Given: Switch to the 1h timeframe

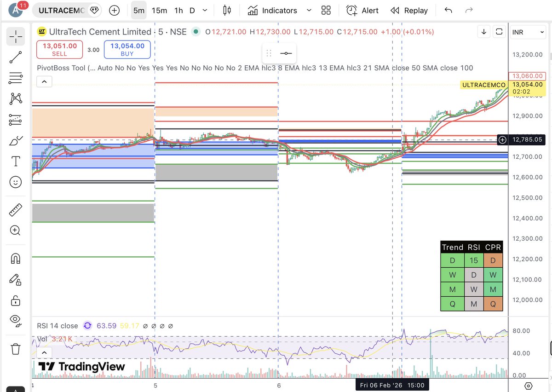Looking at the screenshot, I should tap(178, 10).
